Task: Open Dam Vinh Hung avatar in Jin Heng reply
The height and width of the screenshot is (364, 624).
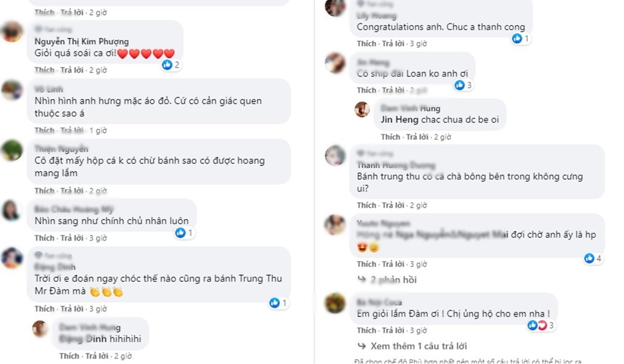Action: 362,109
